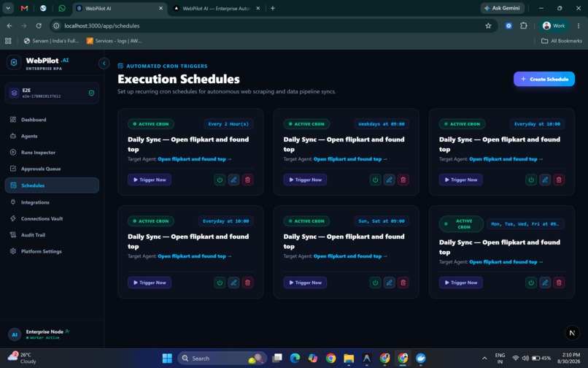Trigger Now on the Sun, Sat at 09:00 schedule
The width and height of the screenshot is (588, 368).
click(x=305, y=283)
